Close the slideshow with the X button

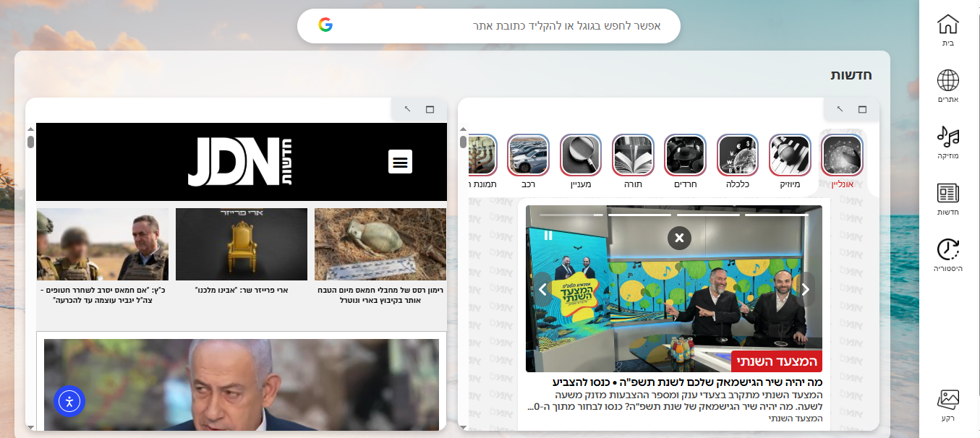click(679, 238)
